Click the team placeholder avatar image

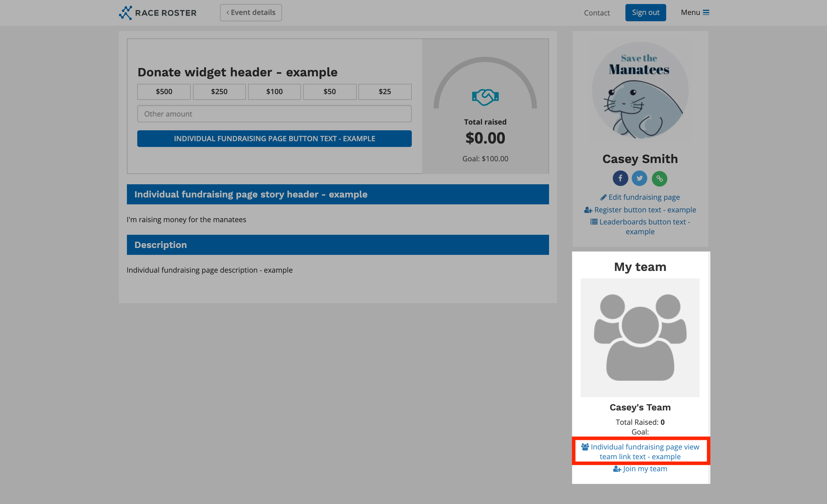[x=640, y=337]
